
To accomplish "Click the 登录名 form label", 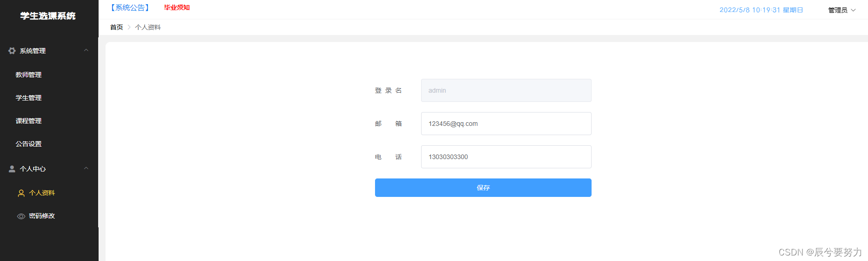I will 388,90.
